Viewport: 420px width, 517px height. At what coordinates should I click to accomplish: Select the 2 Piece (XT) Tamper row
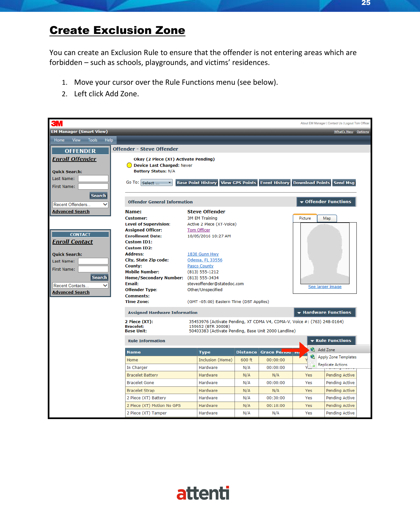pos(241,413)
